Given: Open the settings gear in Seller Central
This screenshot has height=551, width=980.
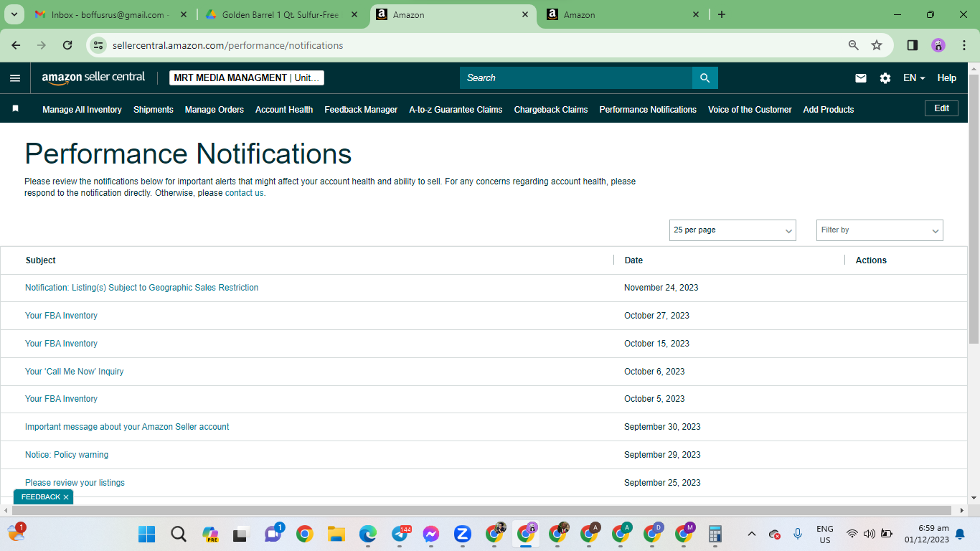Looking at the screenshot, I should (x=885, y=78).
